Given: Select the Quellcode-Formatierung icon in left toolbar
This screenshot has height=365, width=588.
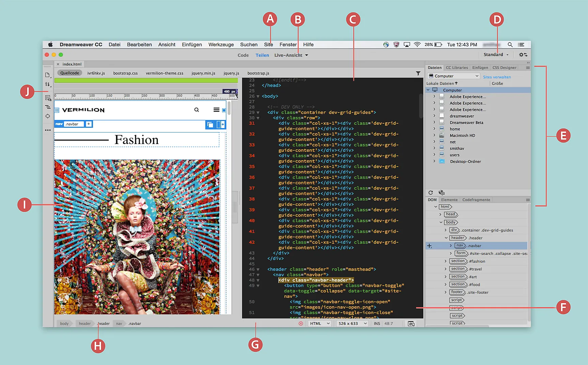Looking at the screenshot, I should point(48,107).
